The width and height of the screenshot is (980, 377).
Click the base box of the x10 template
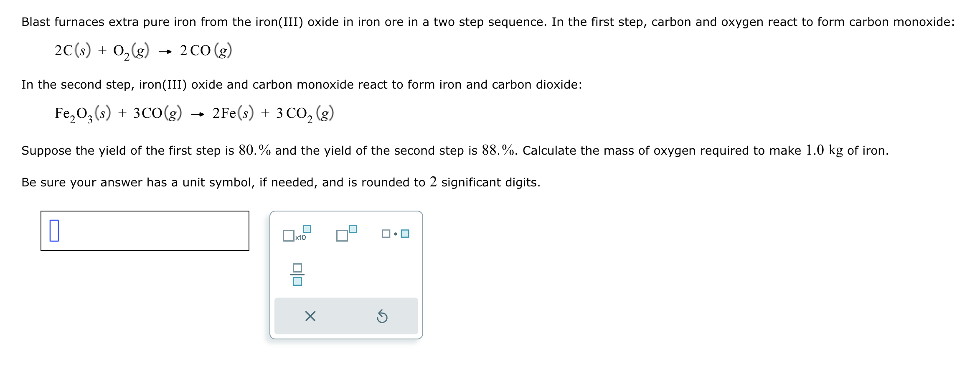click(289, 236)
